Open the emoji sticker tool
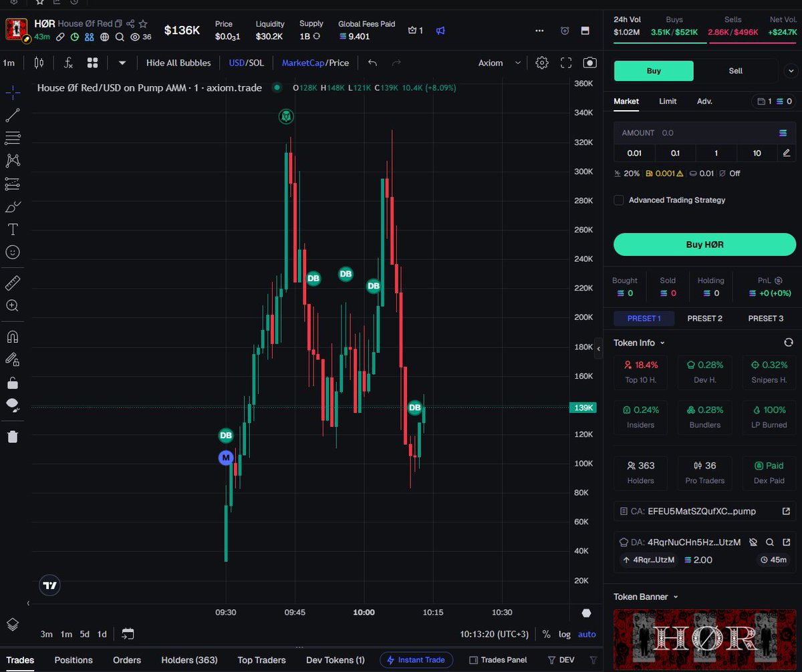Screen dimensions: 802x672 tap(13, 252)
